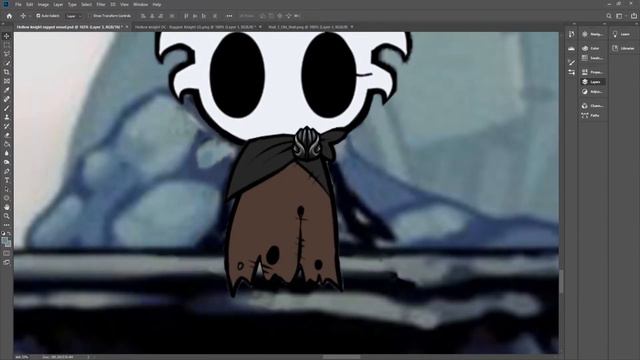
Task: Select the Lasso tool
Action: [x=7, y=54]
